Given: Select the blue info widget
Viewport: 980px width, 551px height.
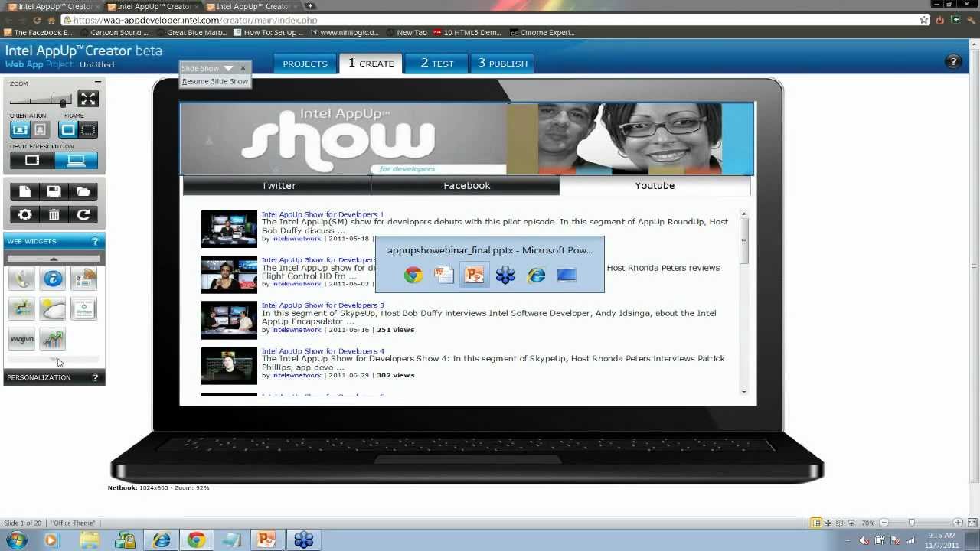Looking at the screenshot, I should (53, 279).
